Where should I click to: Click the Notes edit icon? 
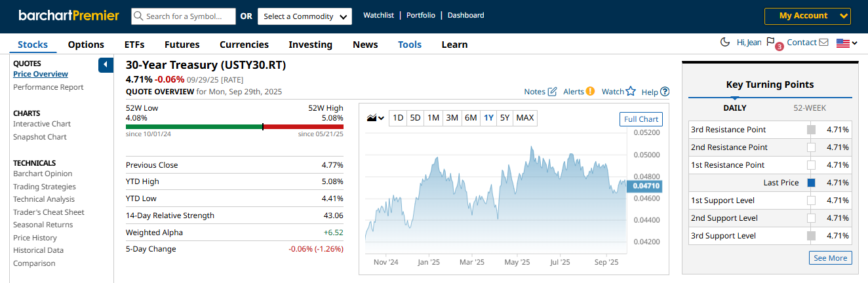click(x=552, y=92)
